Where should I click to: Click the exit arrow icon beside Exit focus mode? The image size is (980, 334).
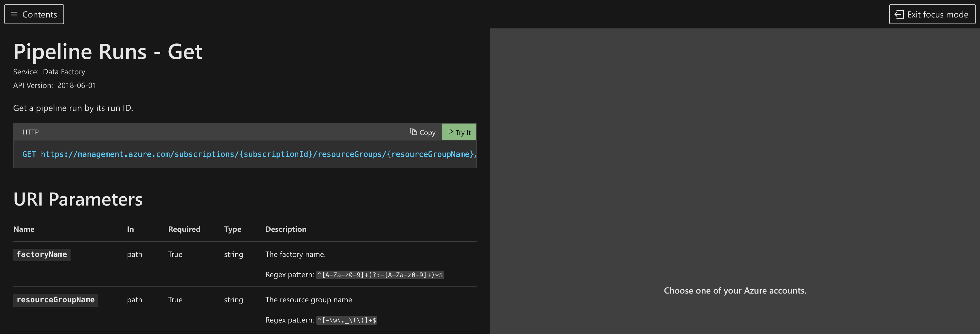[899, 14]
